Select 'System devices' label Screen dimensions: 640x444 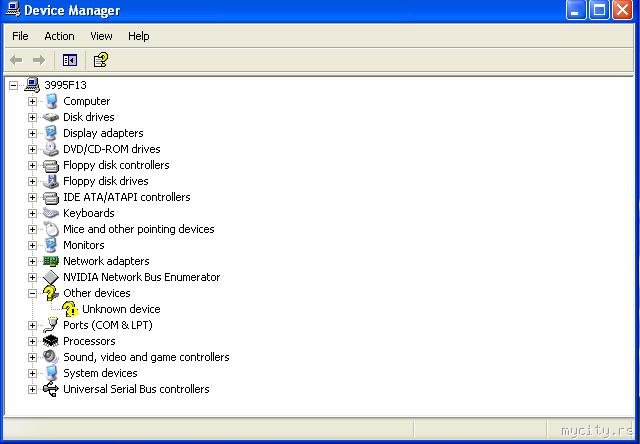[100, 373]
